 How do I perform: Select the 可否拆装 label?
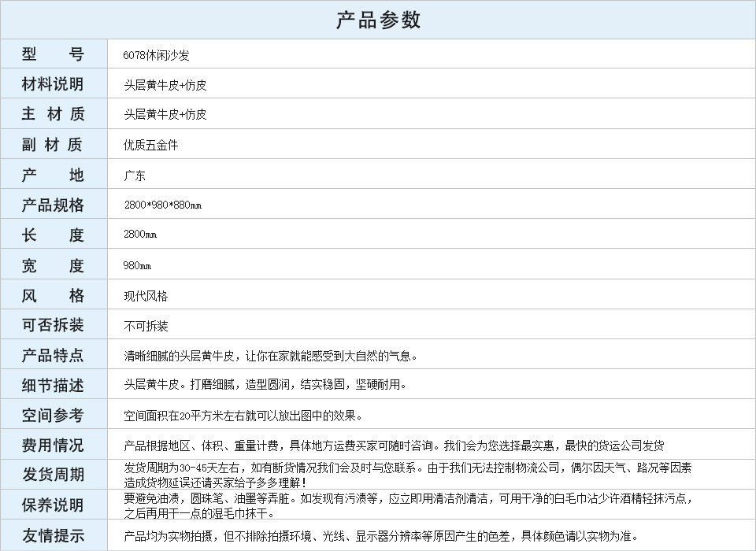point(53,325)
